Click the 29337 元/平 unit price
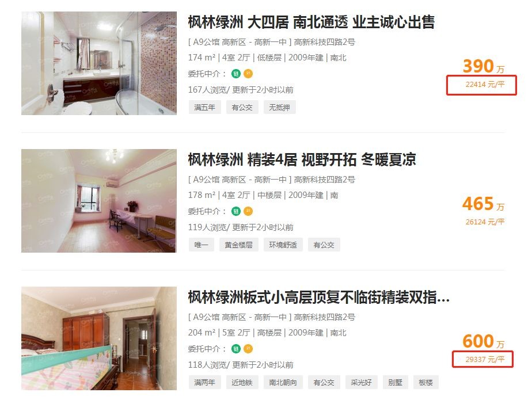This screenshot has width=532, height=404. click(x=485, y=360)
